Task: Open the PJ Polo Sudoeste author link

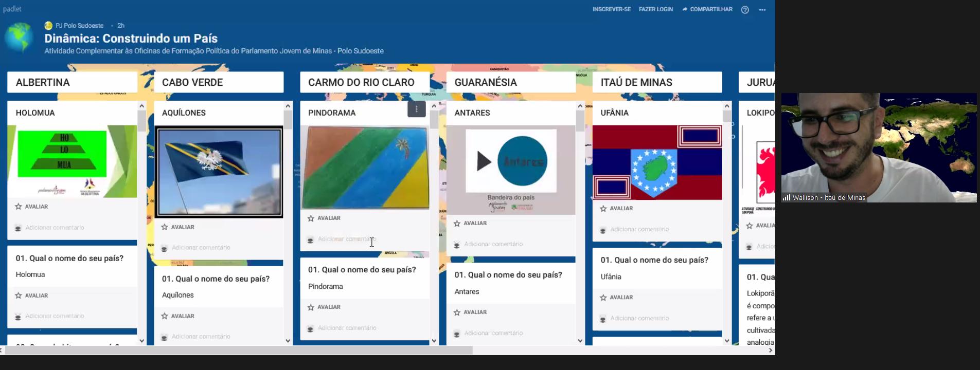Action: (x=79, y=26)
